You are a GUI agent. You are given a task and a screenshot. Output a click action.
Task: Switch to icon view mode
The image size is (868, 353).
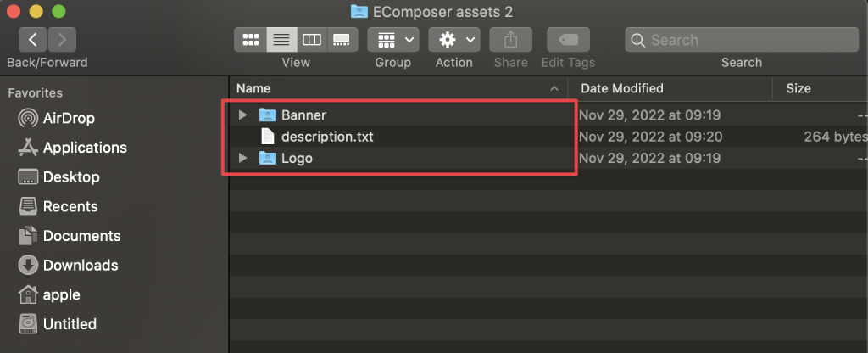point(251,40)
